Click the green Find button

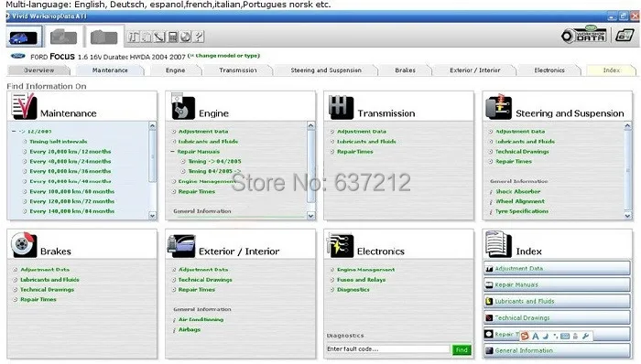point(462,349)
